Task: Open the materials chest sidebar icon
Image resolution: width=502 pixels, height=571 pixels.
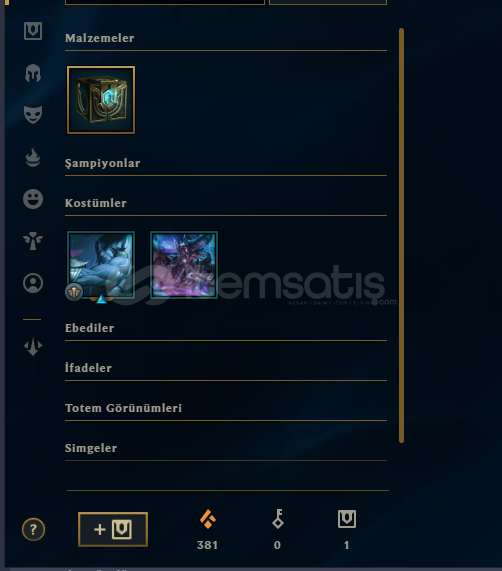Action: [x=33, y=31]
